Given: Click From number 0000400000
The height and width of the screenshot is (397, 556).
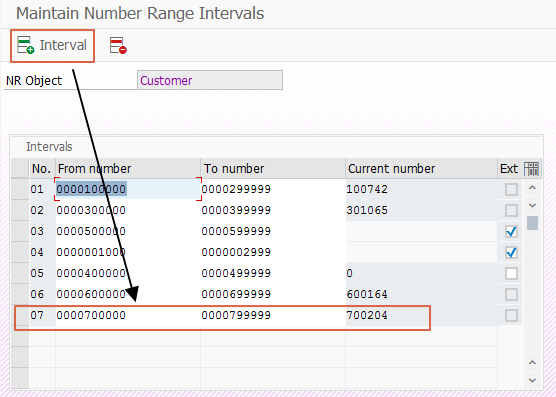Looking at the screenshot, I should pyautogui.click(x=128, y=273).
